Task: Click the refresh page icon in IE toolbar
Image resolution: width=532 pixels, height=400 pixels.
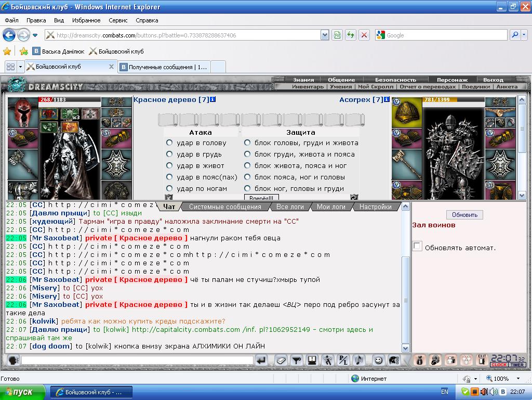Action: [351, 35]
